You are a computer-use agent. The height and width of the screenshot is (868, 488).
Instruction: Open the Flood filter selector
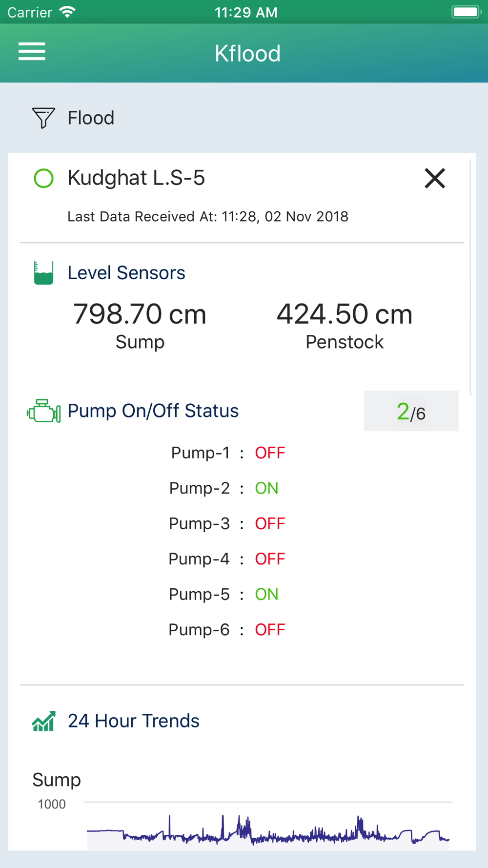(73, 118)
